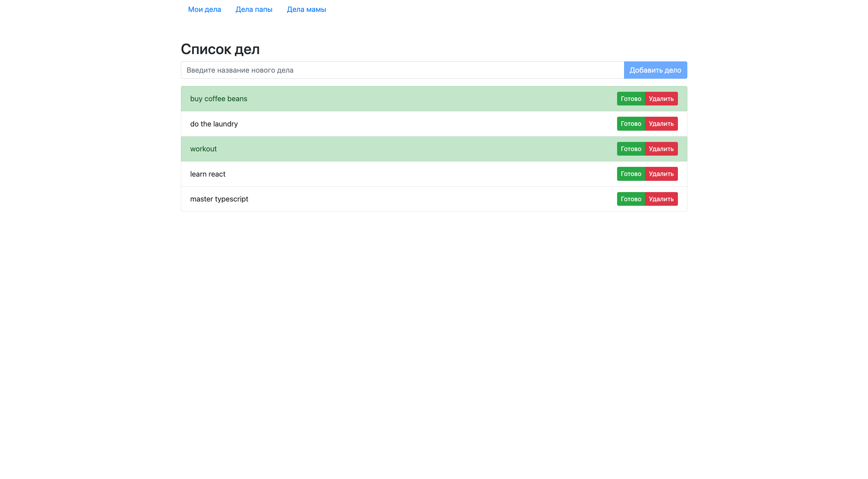The image size is (868, 479).
Task: Mark learn react as Готово
Action: coord(631,174)
